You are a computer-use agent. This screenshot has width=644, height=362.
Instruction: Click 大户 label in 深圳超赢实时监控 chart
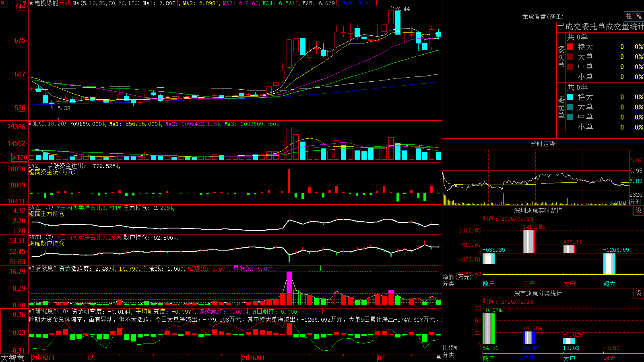[x=569, y=284]
